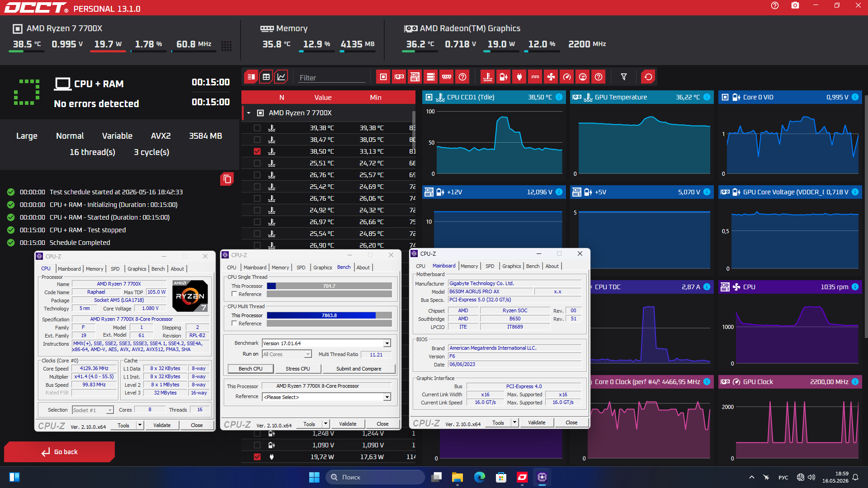Open SPD tab in Mainboard CPU-Z window

click(x=490, y=266)
